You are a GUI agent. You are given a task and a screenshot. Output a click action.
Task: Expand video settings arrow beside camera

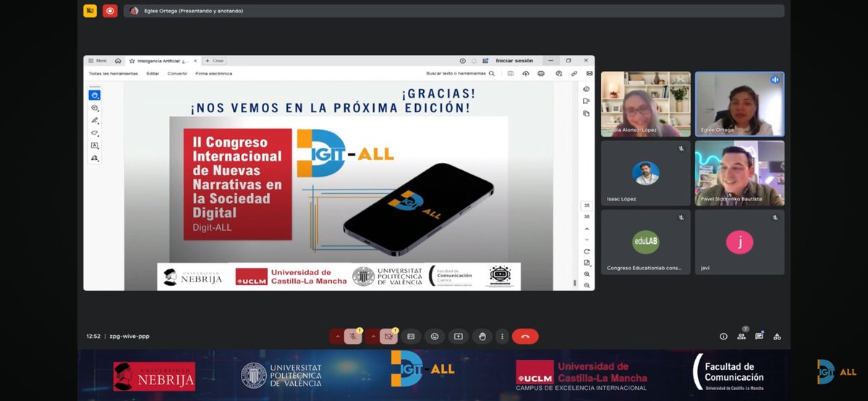coord(373,336)
